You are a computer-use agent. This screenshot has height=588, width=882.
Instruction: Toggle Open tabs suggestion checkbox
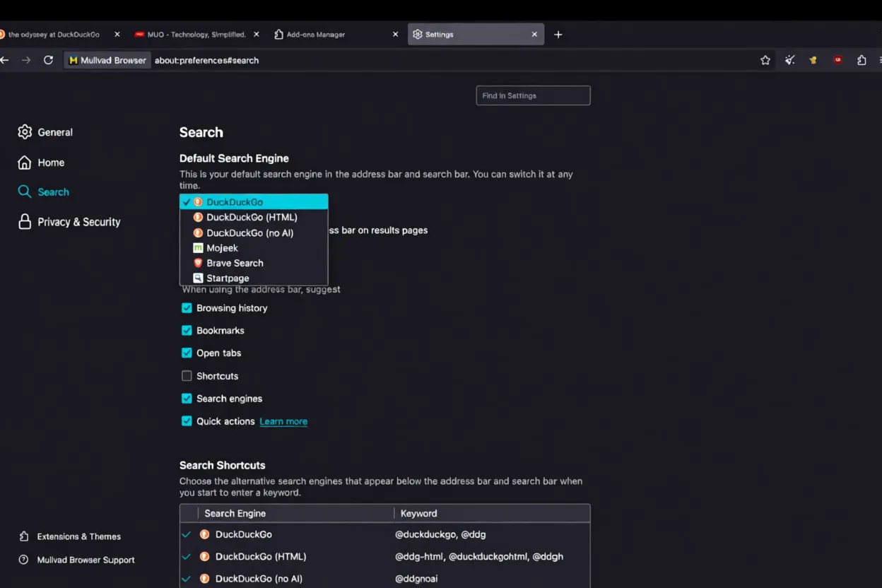187,353
